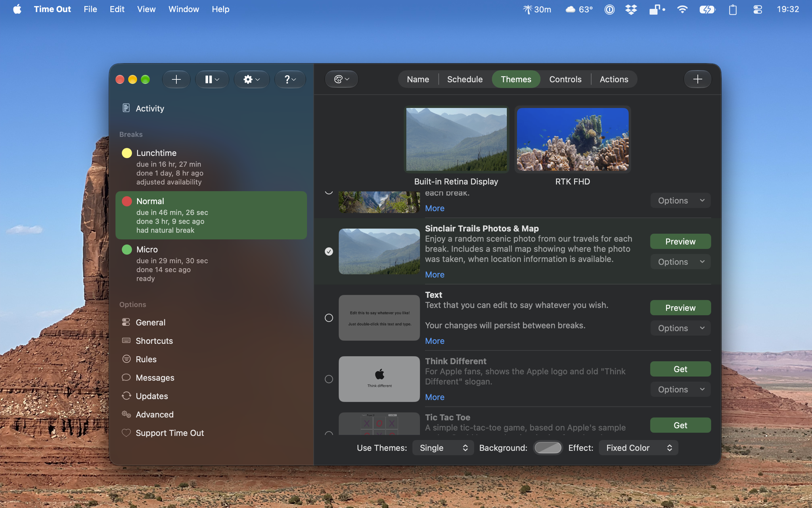Get the Think Different theme
The width and height of the screenshot is (812, 508).
[680, 369]
